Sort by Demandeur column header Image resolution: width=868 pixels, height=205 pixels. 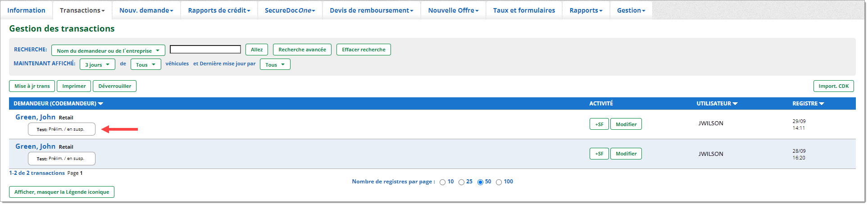[x=58, y=104]
